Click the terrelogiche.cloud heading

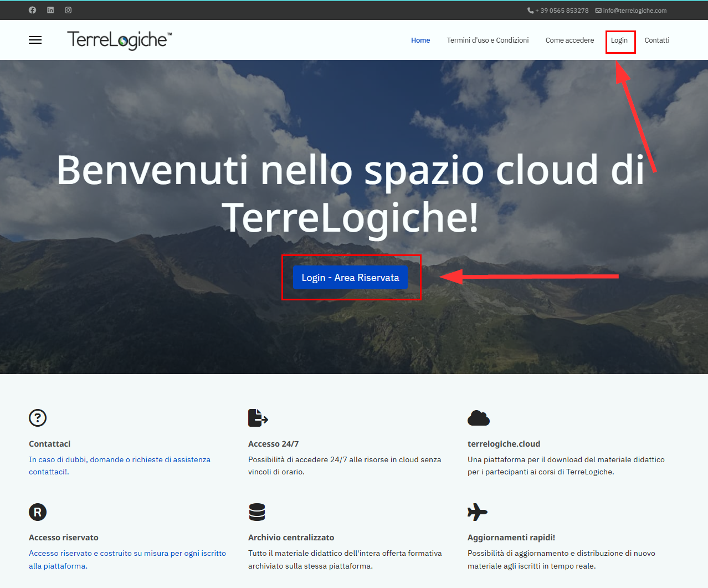click(x=504, y=444)
